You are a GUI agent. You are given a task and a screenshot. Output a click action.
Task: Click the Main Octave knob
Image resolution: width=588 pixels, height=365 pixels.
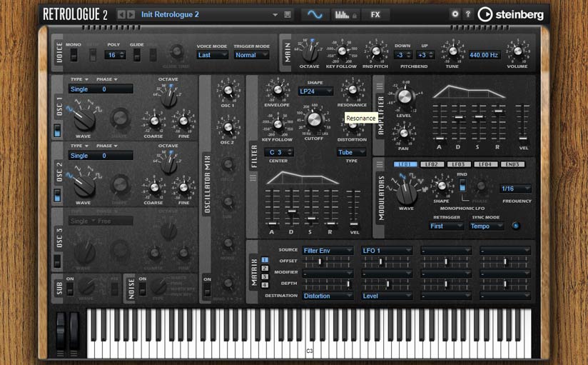tap(310, 53)
